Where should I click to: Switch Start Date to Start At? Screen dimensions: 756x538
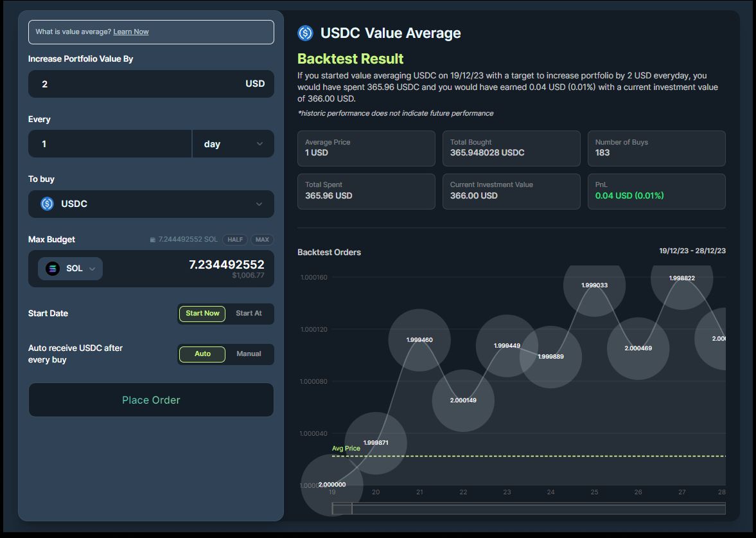[x=249, y=314]
